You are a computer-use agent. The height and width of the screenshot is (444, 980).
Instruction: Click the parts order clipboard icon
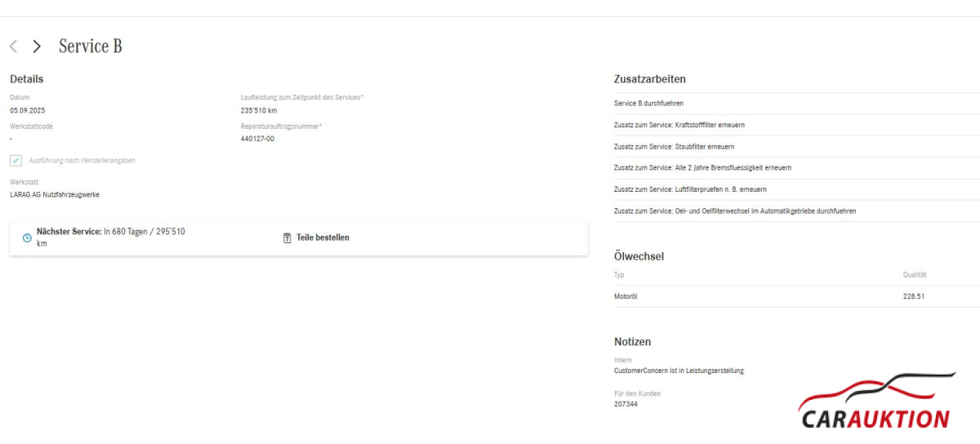287,238
